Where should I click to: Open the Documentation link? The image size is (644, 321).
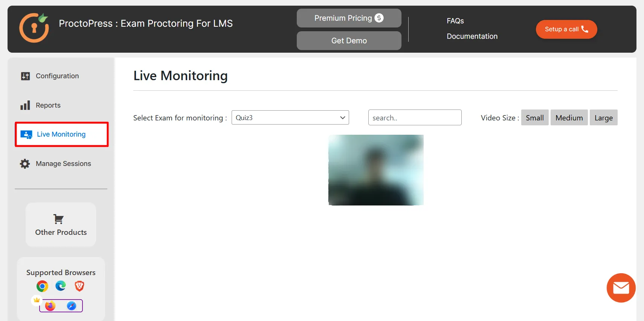(x=472, y=37)
